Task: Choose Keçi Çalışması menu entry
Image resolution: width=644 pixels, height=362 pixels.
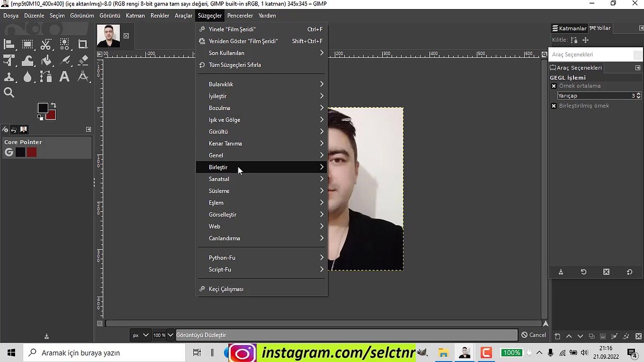Action: [x=262, y=289]
